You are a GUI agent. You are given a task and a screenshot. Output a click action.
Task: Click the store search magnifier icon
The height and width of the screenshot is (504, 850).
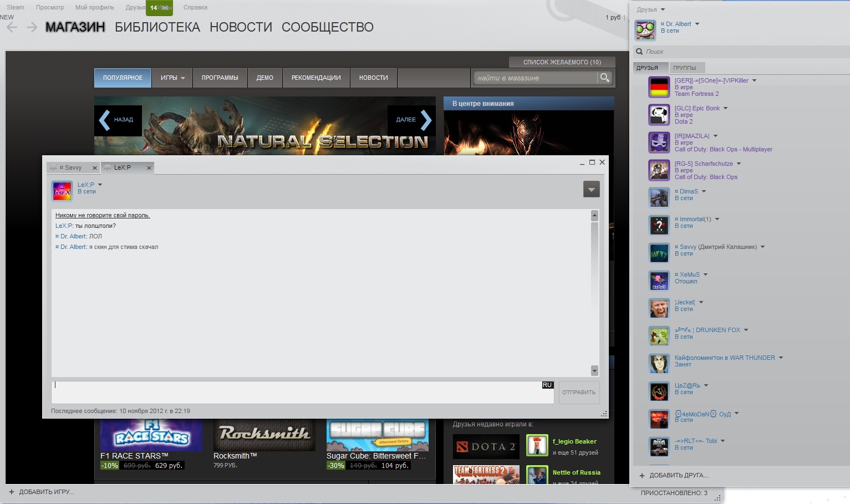605,78
